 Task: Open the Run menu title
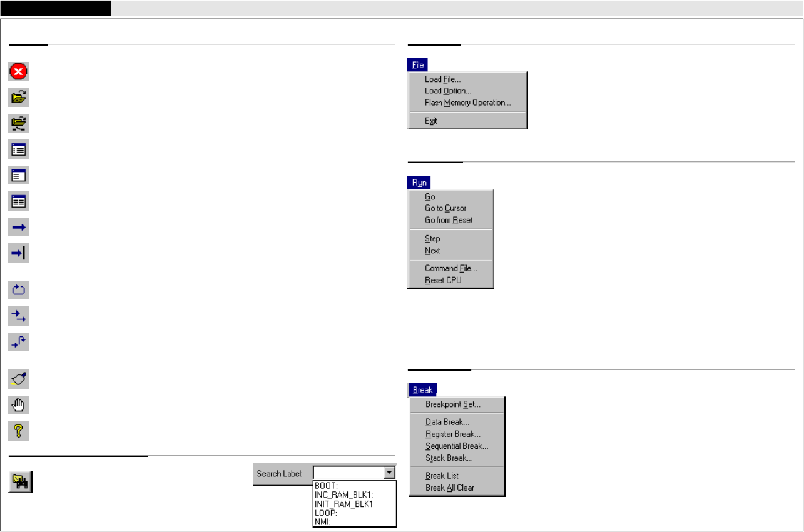[x=419, y=183]
